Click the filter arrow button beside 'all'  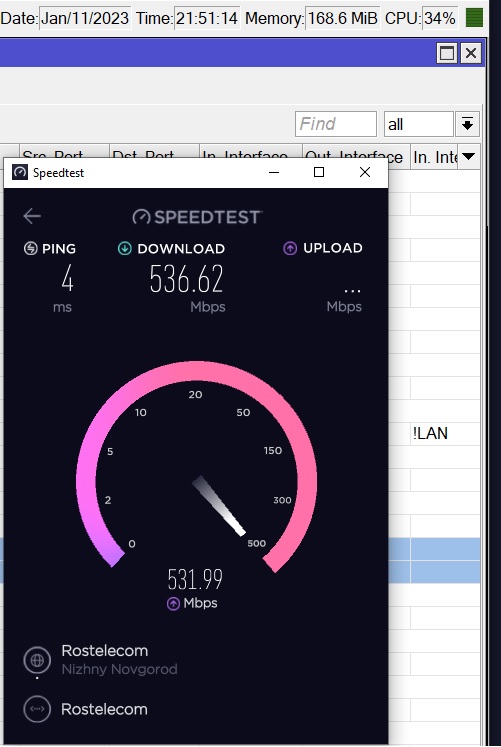tap(467, 124)
